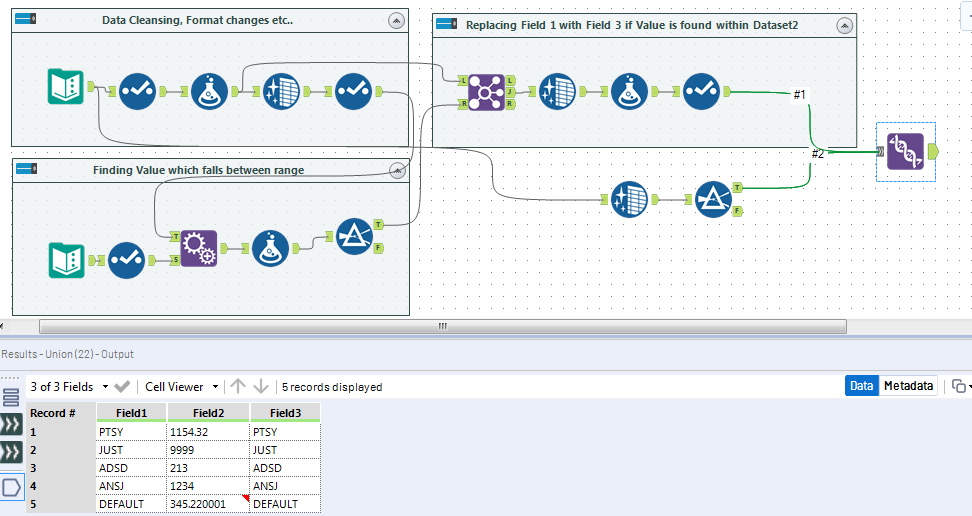
Task: Select the #2 connection label
Action: (818, 154)
